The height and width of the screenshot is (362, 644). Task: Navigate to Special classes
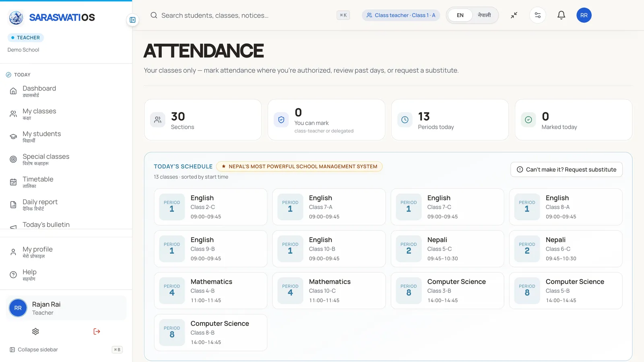(x=66, y=159)
